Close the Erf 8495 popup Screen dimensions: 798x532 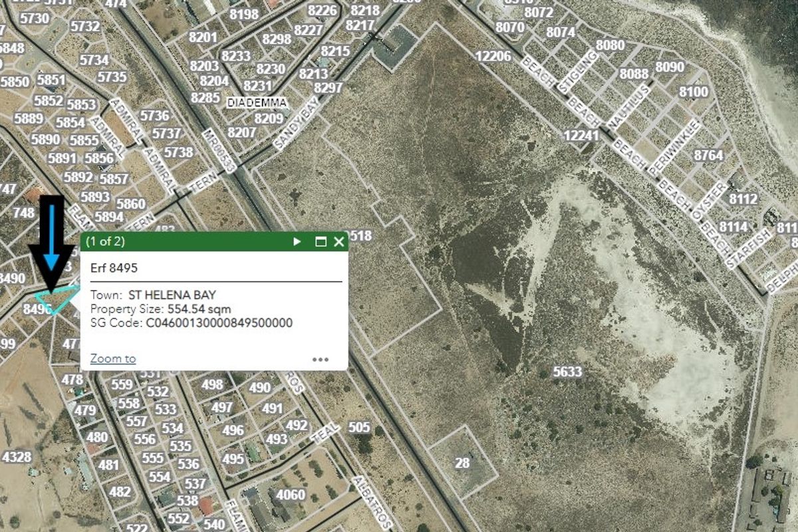tap(338, 242)
